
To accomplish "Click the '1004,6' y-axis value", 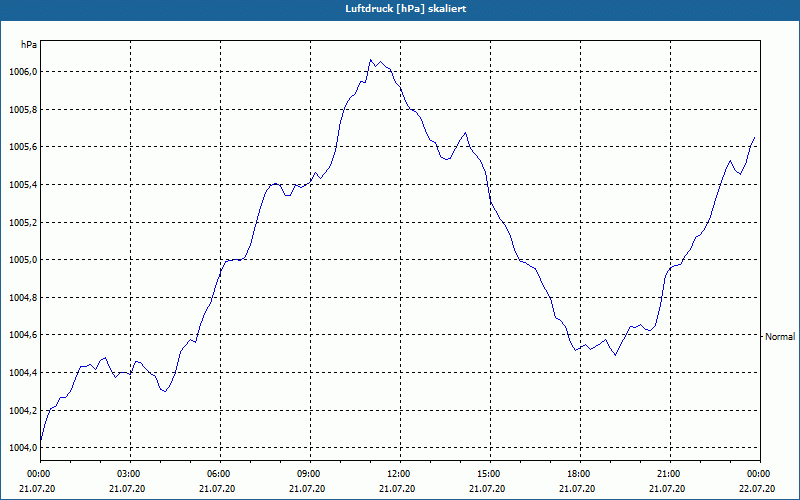I will 23,335.
